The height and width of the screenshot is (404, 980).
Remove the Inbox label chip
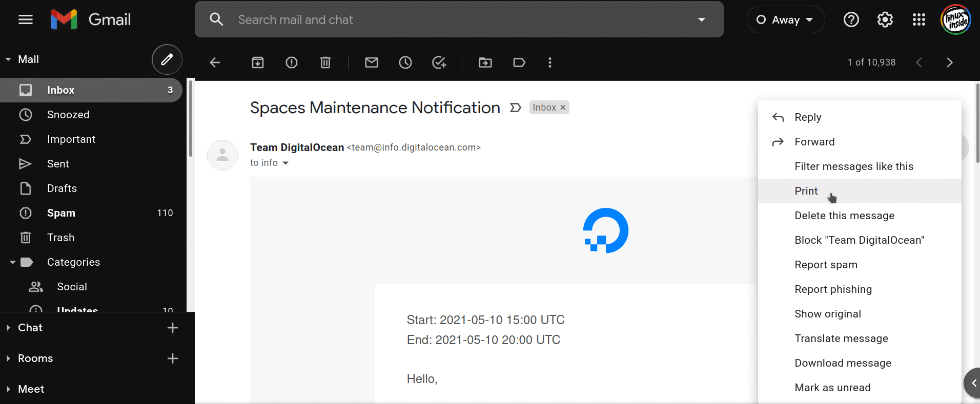point(563,108)
